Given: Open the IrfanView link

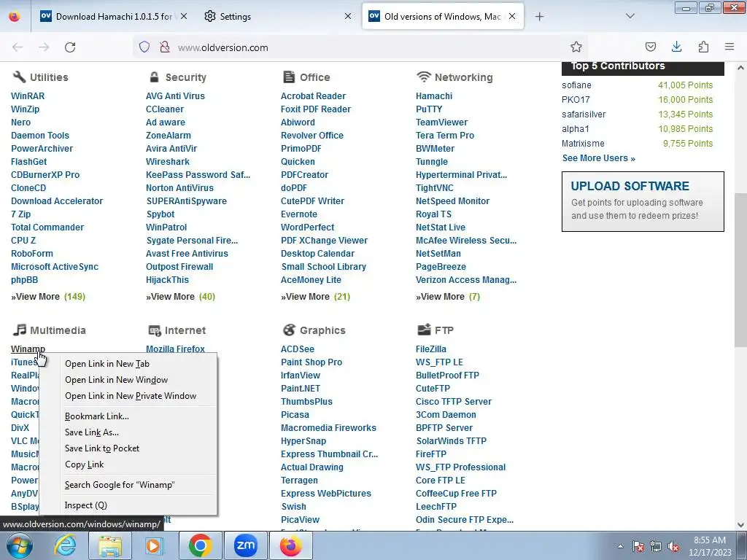Looking at the screenshot, I should click(300, 376).
